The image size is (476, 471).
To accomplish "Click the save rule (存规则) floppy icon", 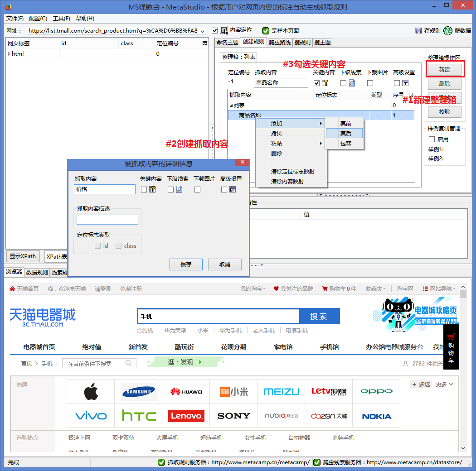I will click(418, 31).
